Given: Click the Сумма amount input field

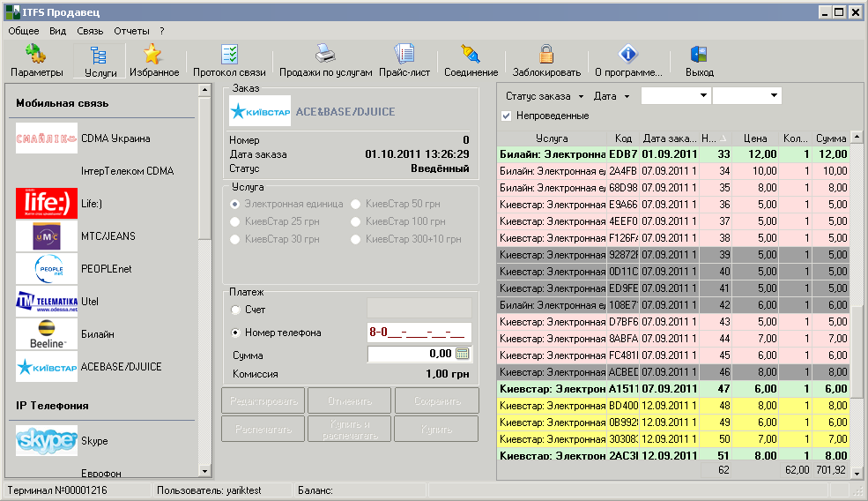Looking at the screenshot, I should pos(410,354).
